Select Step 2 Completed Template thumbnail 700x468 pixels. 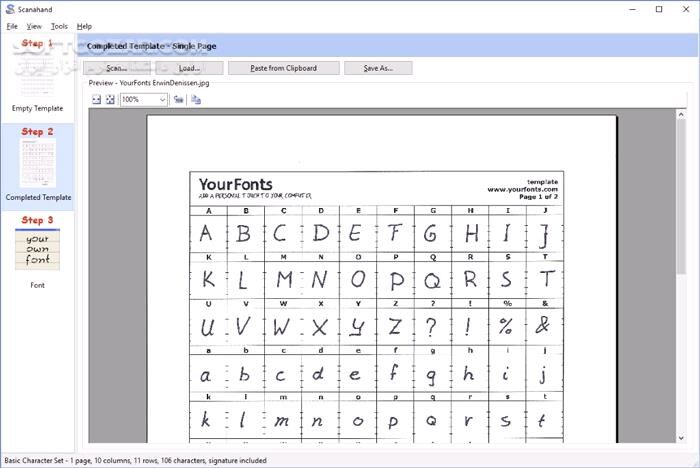[x=37, y=164]
